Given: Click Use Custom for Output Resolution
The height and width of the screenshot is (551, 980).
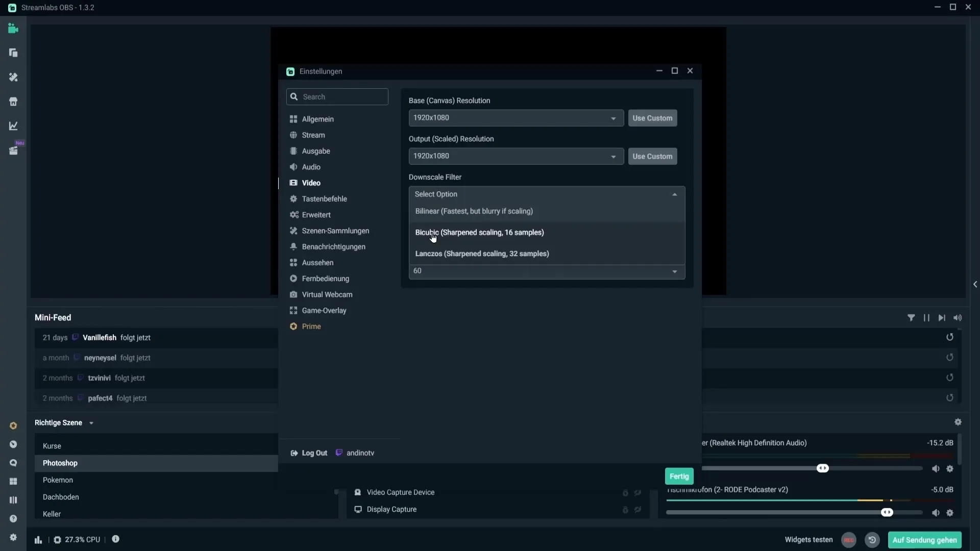Looking at the screenshot, I should pos(652,156).
